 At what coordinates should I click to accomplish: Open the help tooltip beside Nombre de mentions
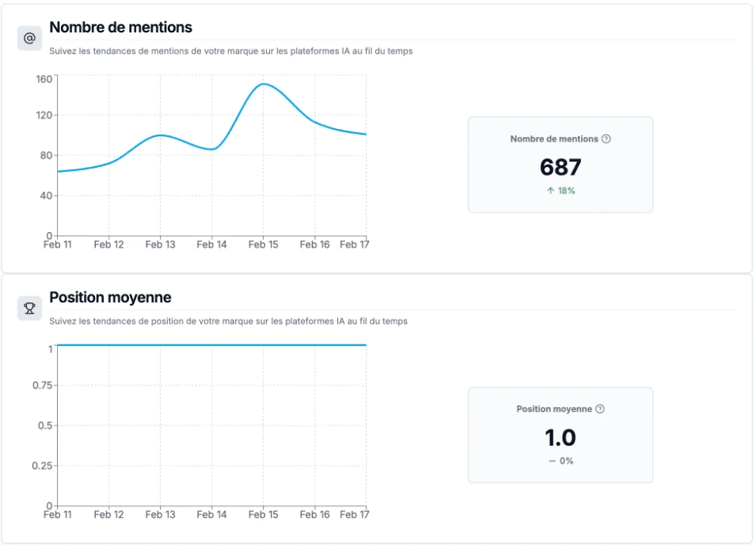605,139
